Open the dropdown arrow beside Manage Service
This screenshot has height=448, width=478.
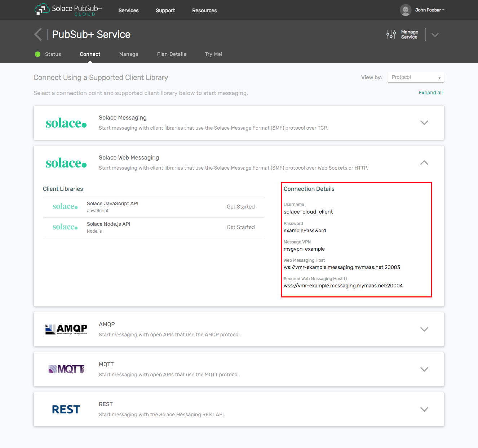coord(435,35)
